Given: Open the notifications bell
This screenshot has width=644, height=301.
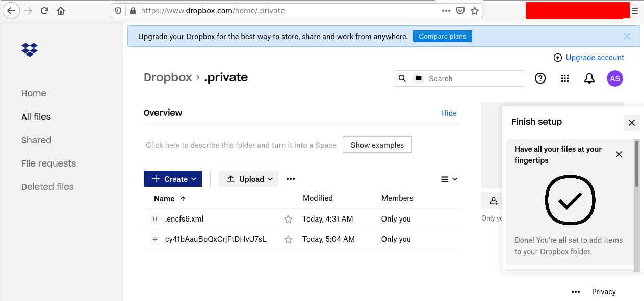Looking at the screenshot, I should coord(589,78).
